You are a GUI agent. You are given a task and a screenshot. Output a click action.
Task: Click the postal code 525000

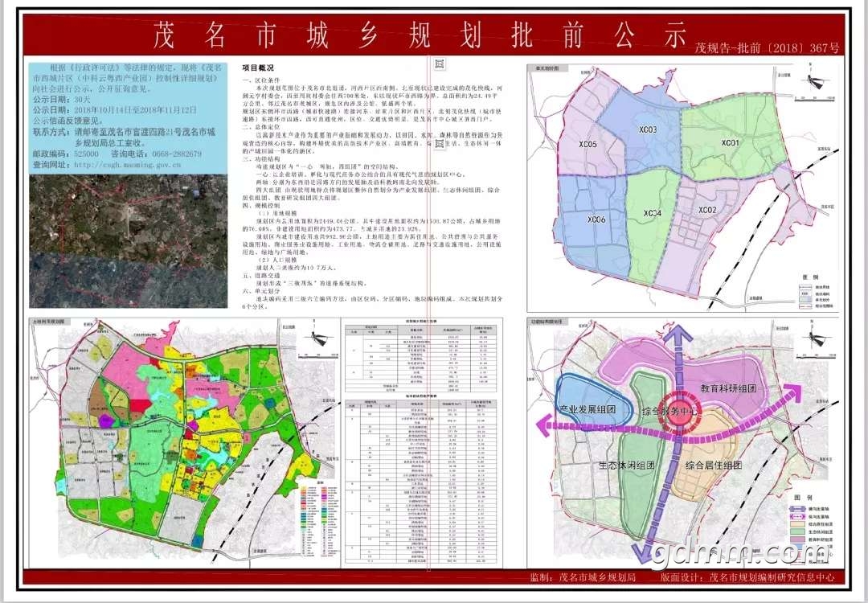(86, 154)
